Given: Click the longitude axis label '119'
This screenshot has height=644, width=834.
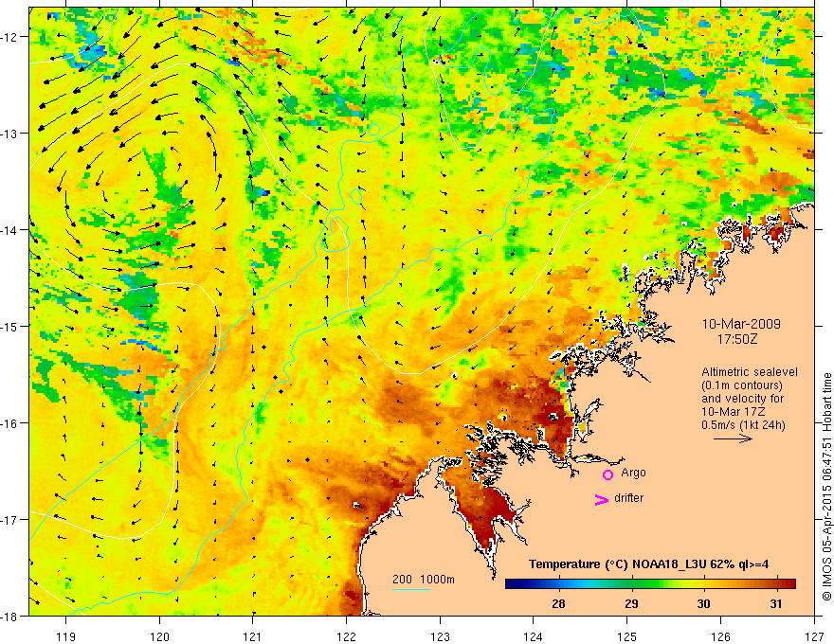Looking at the screenshot, I should pos(66,636).
